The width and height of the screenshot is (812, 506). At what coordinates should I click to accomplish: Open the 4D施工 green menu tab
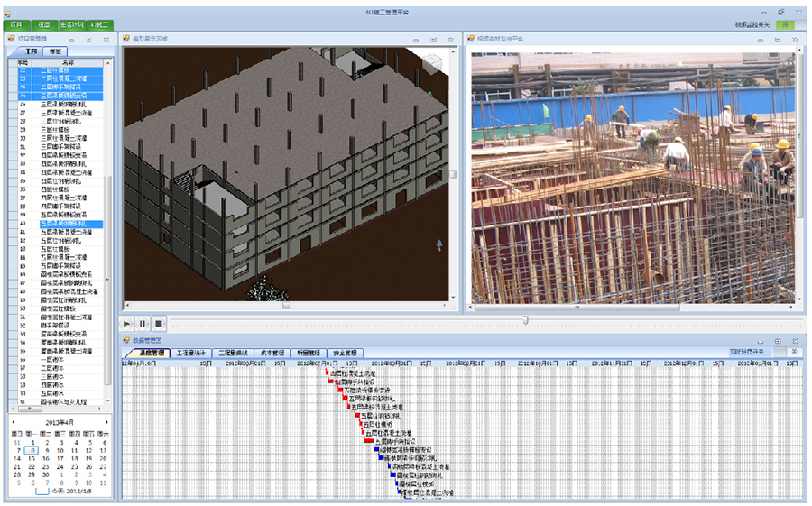point(100,24)
